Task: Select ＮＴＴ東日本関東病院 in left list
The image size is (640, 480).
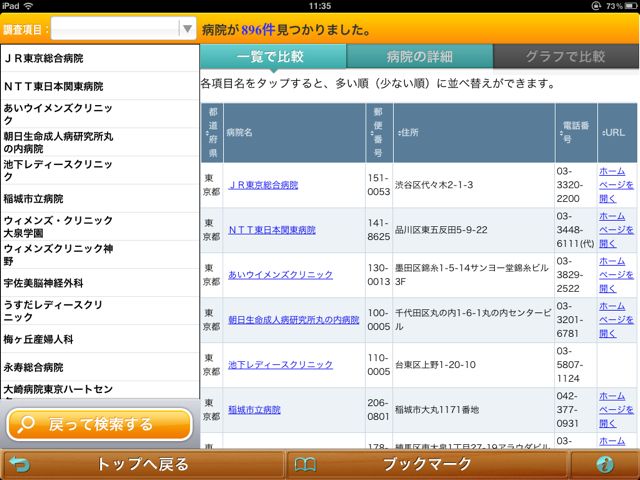Action: 100,86
